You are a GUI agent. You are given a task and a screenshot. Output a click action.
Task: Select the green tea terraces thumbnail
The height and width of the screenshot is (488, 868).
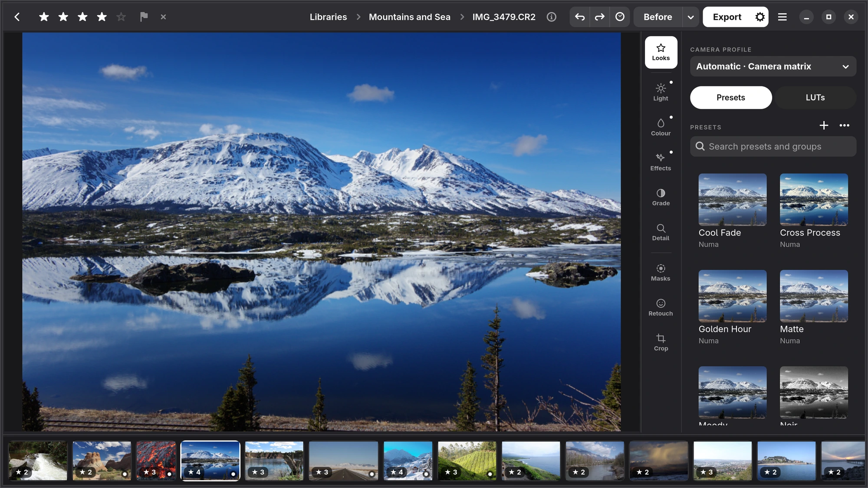467,461
